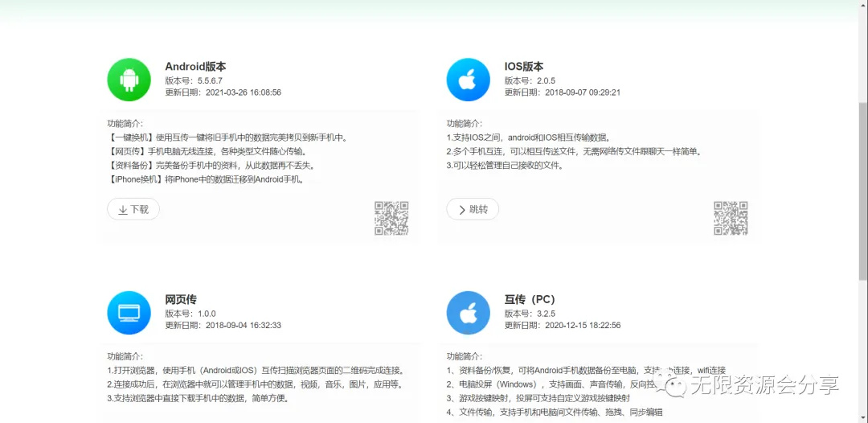Screen dimensions: 868x423
Task: Select the IOS版本 heading
Action: 524,67
